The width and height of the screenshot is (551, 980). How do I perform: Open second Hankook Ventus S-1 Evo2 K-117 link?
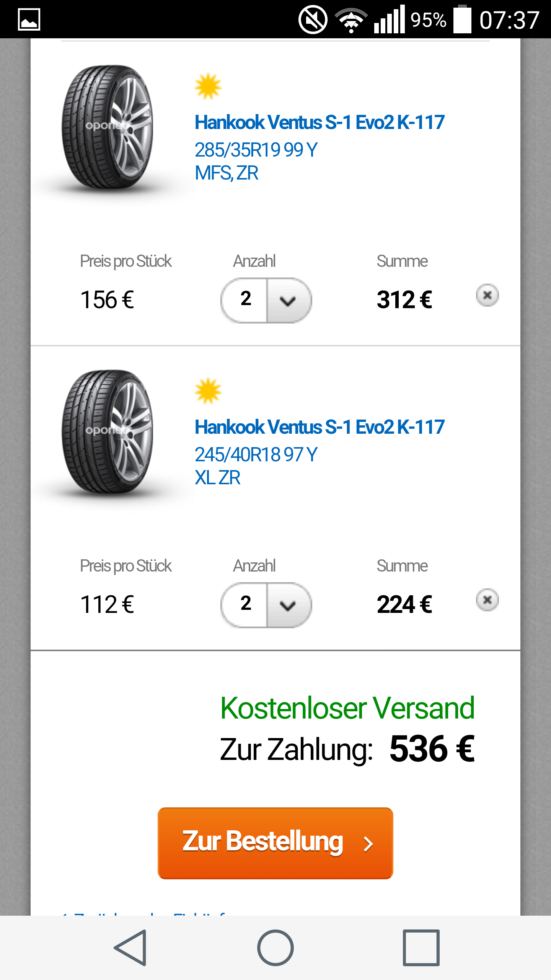coord(320,427)
